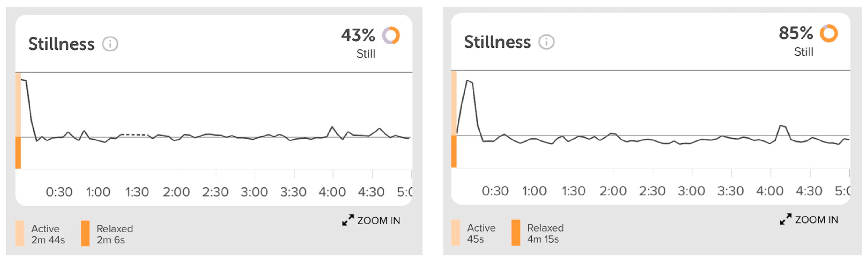This screenshot has width=868, height=261.
Task: Select the 1:30 time label on right chart
Action: [x=573, y=191]
